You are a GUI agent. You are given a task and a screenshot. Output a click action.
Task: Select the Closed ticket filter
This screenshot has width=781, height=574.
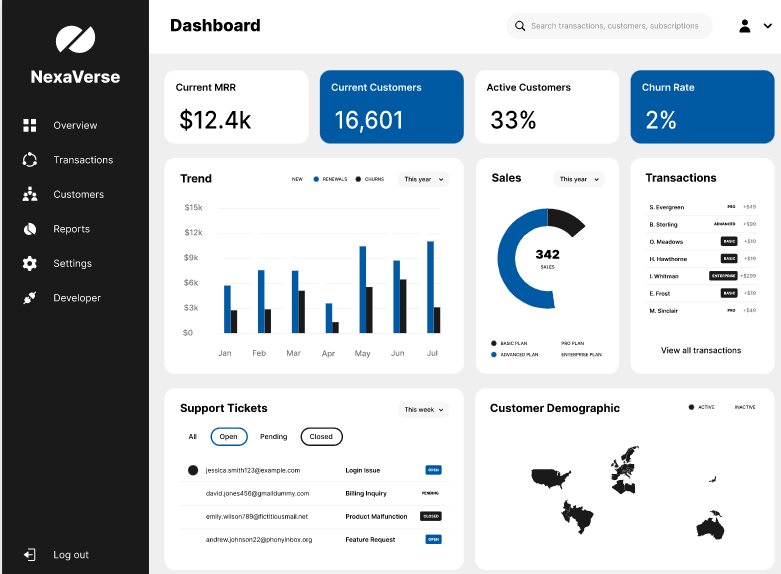[321, 437]
